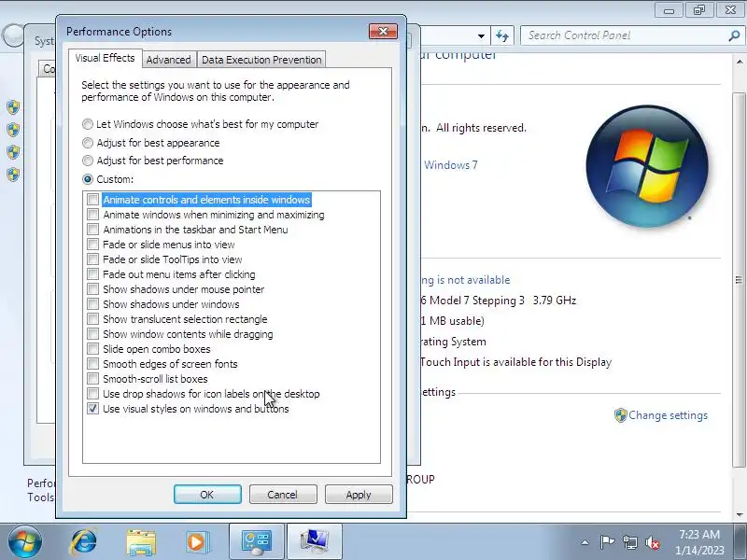Open the clock showing 7:23 AM
Viewport: 747px width, 560px height.
(x=699, y=542)
